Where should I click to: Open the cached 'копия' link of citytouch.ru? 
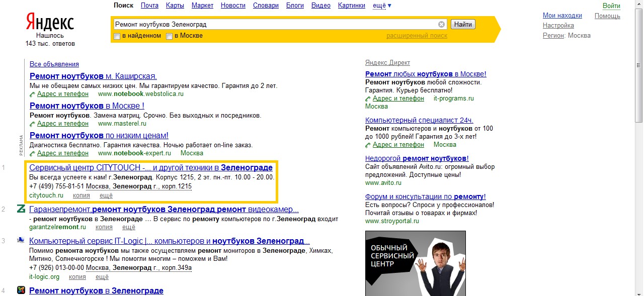pyautogui.click(x=82, y=195)
